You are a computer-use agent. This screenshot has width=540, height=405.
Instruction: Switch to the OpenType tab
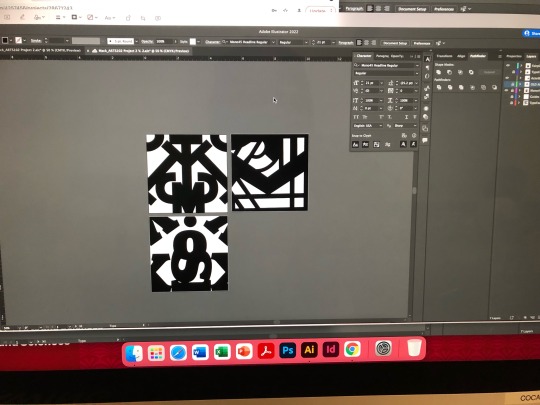click(x=397, y=56)
